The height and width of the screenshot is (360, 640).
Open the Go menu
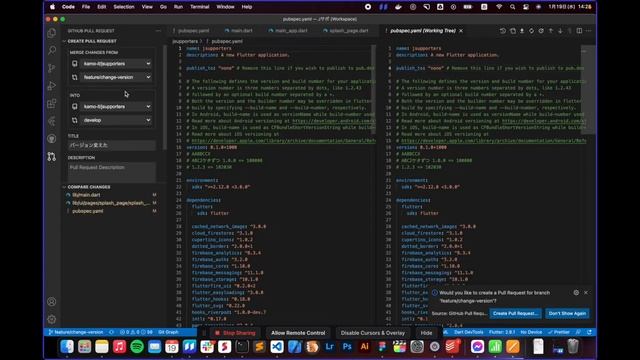pos(163,7)
